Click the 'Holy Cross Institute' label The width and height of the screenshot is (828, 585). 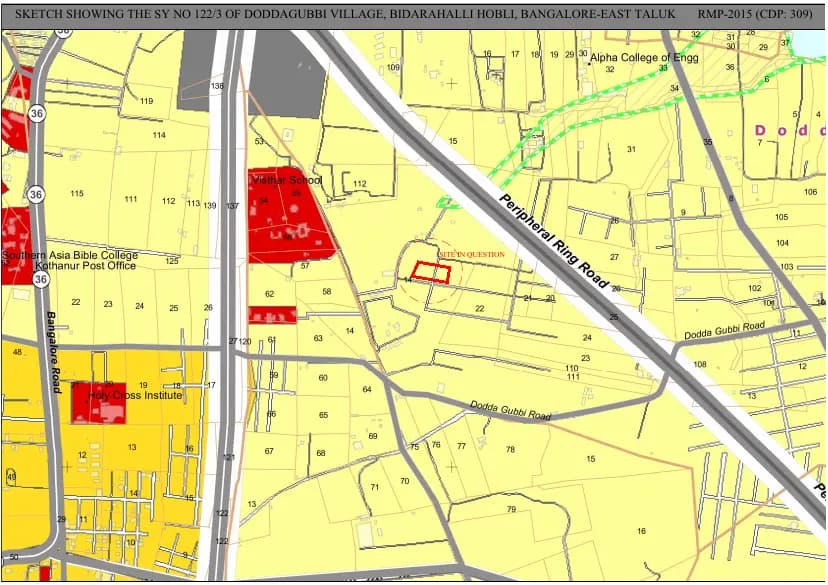click(135, 395)
